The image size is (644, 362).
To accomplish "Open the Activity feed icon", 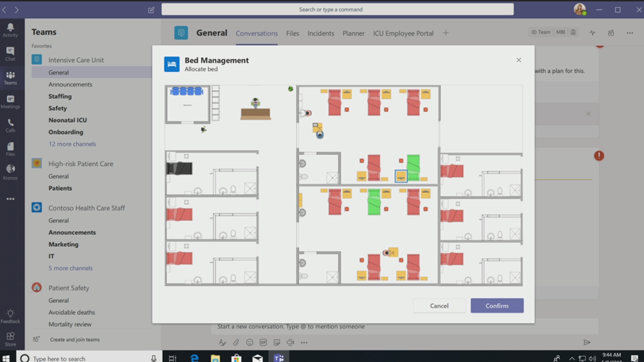I will click(10, 30).
